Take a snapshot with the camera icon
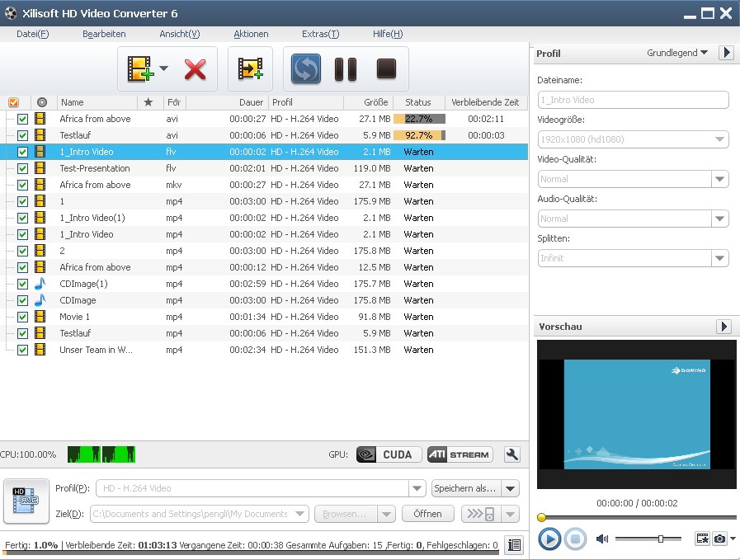This screenshot has height=560, width=740. click(x=719, y=539)
